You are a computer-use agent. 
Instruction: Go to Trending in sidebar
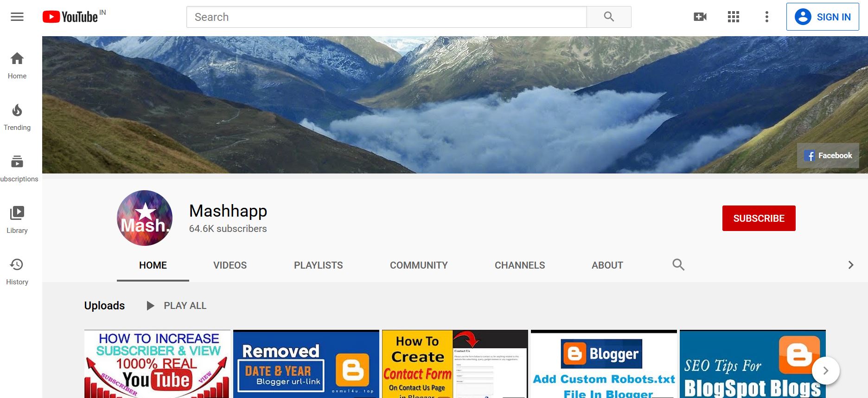[x=17, y=117]
